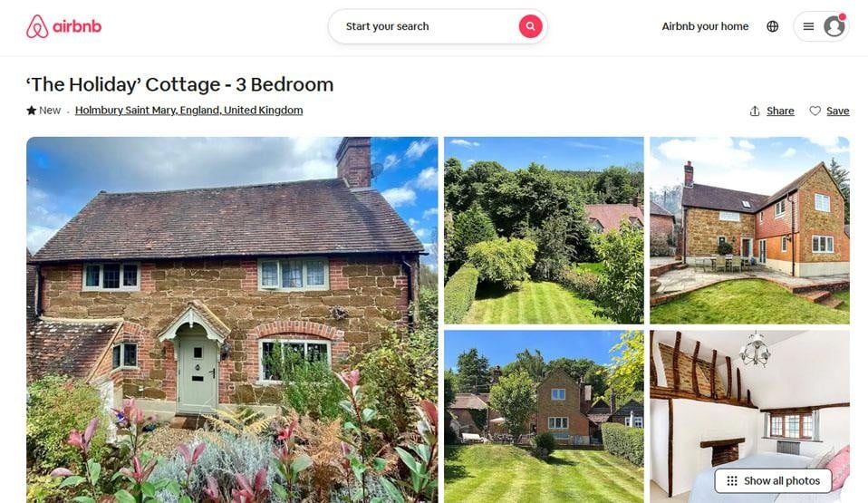Viewport: 868px width, 503px height.
Task: Open the lawn view of house photo
Action: 544,417
